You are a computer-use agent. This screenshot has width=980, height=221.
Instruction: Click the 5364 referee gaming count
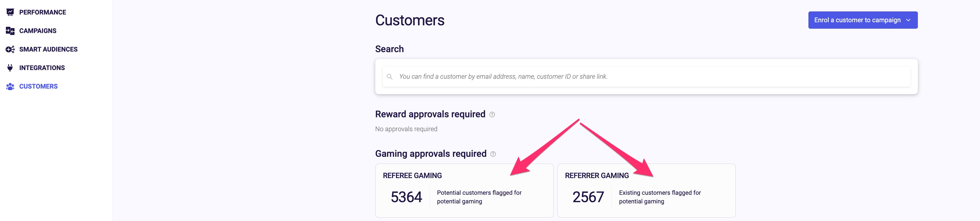tap(406, 197)
